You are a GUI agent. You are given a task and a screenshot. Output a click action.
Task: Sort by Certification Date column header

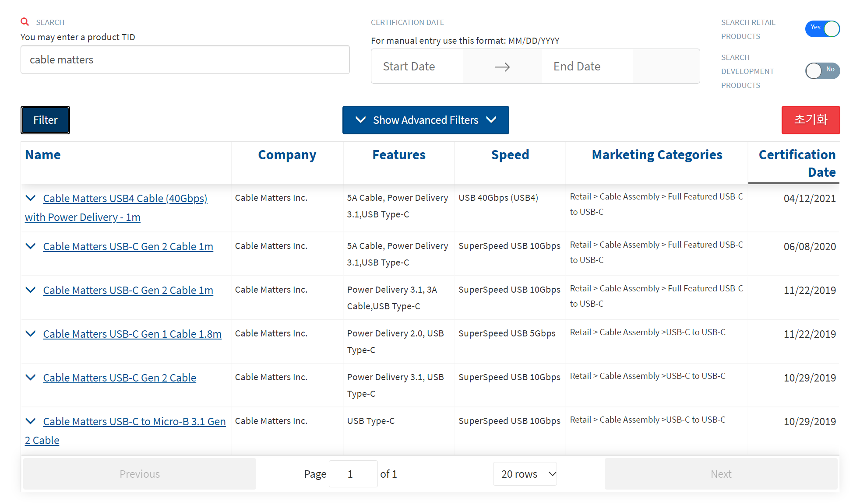(x=797, y=163)
